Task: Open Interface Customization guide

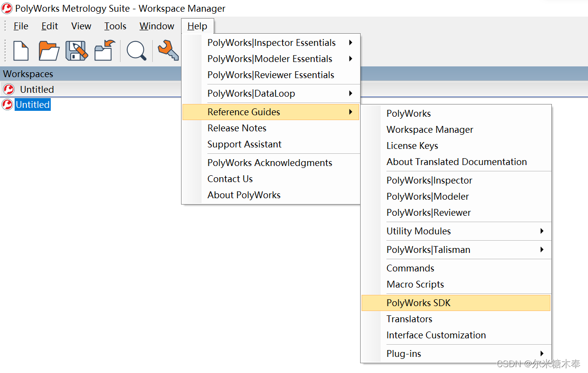Action: (x=456, y=335)
